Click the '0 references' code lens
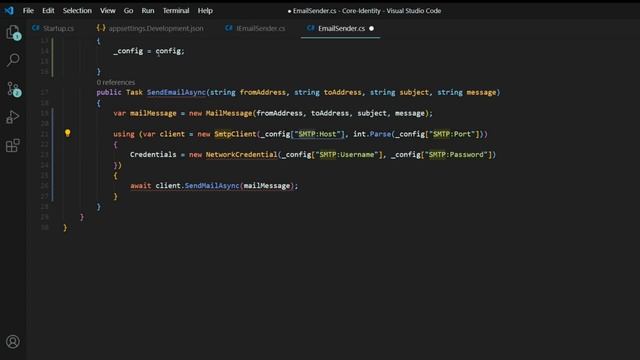 coord(116,82)
